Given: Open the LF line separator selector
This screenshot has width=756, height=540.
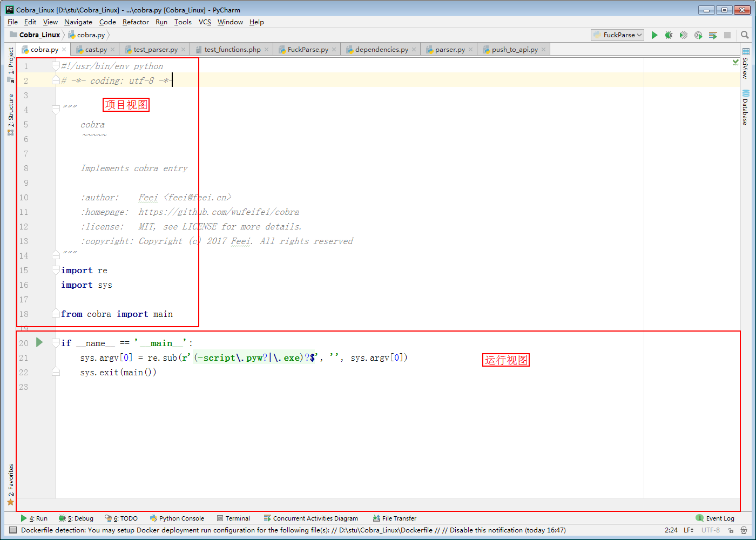Looking at the screenshot, I should [688, 530].
